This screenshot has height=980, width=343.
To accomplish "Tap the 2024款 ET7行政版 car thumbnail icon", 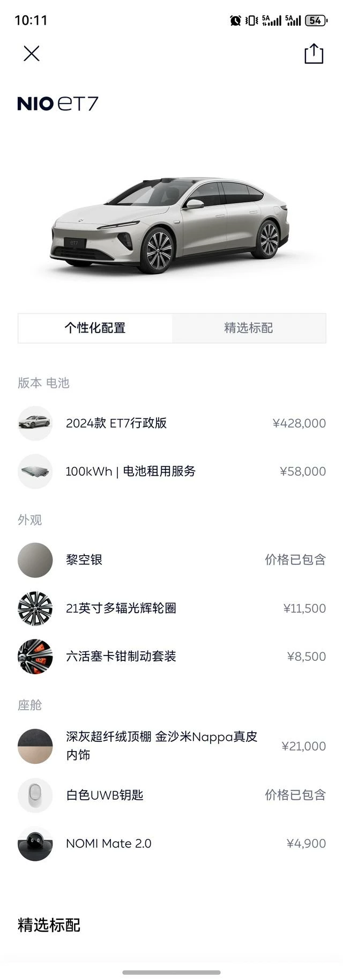I will pos(35,423).
